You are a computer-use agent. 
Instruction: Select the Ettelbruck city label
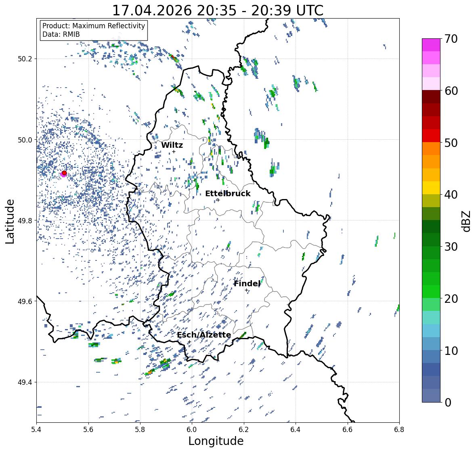pyautogui.click(x=228, y=194)
